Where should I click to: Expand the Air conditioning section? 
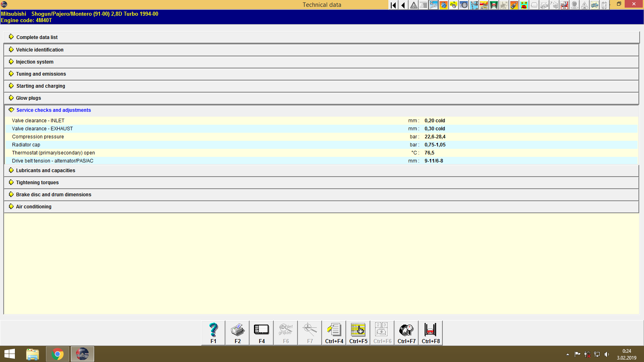tap(33, 206)
